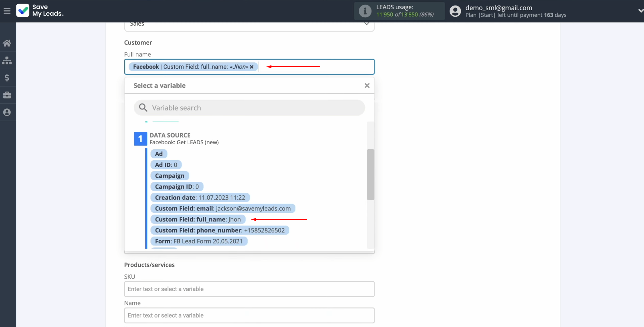644x327 pixels.
Task: Open the hamburger menu
Action: coord(7,11)
